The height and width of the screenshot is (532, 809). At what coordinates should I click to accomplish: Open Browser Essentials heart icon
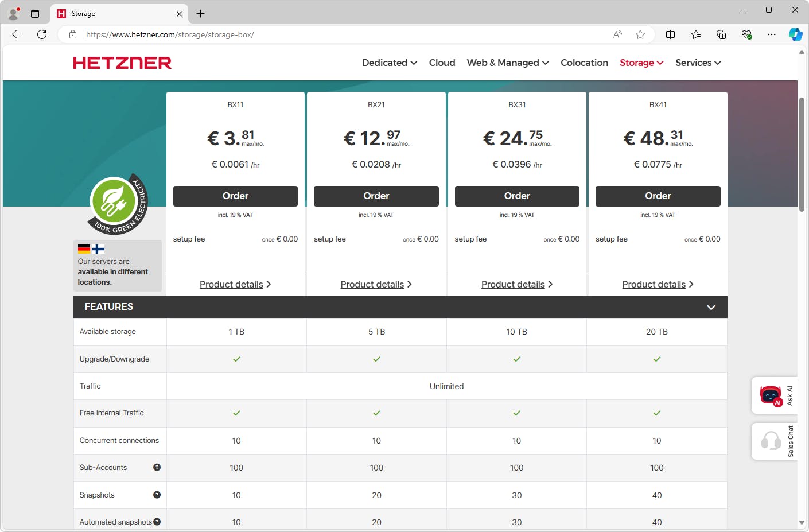point(746,34)
